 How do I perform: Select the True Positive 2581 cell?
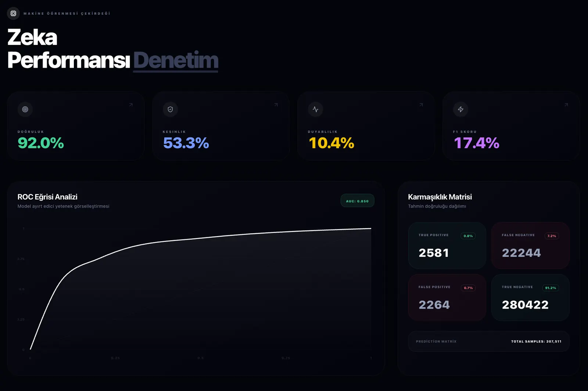pos(447,246)
